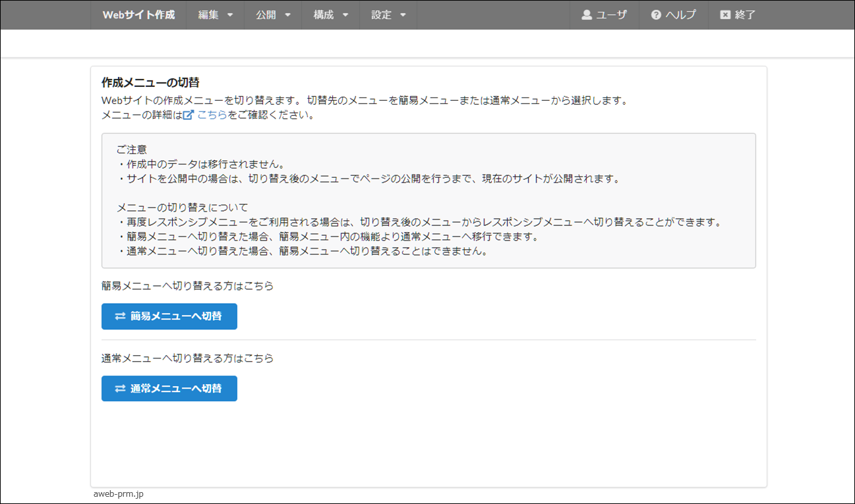Open the ヘルプ menu label
This screenshot has height=504, width=855.
(x=681, y=15)
